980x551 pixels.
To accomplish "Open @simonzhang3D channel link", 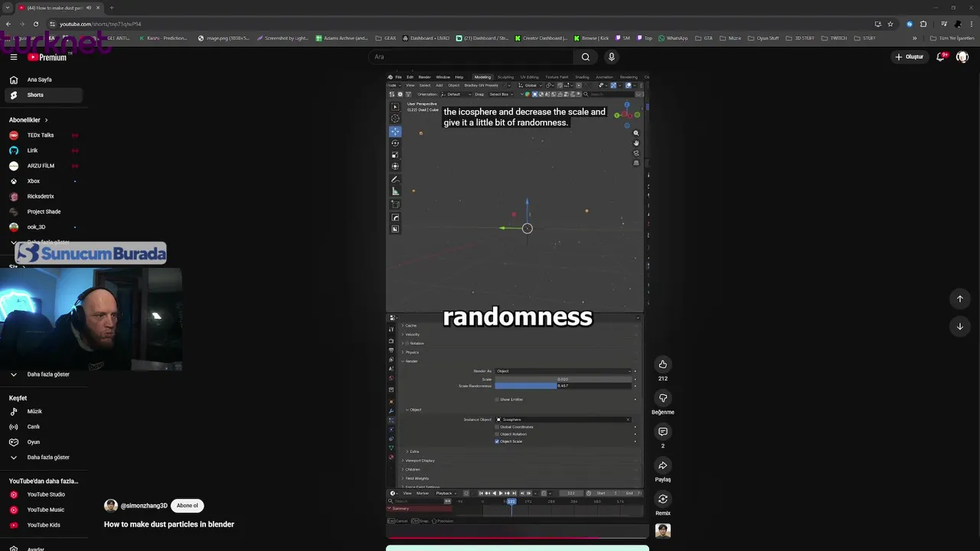I will coord(144,506).
